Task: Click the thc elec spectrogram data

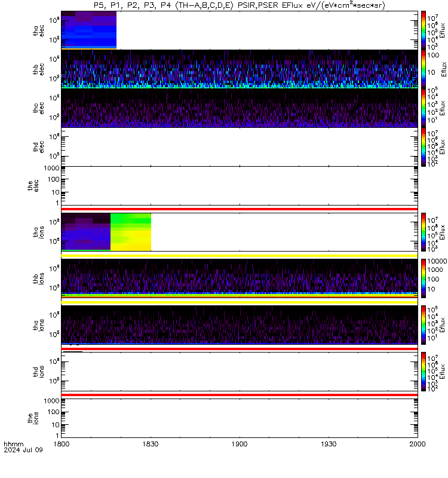Action: [240, 108]
